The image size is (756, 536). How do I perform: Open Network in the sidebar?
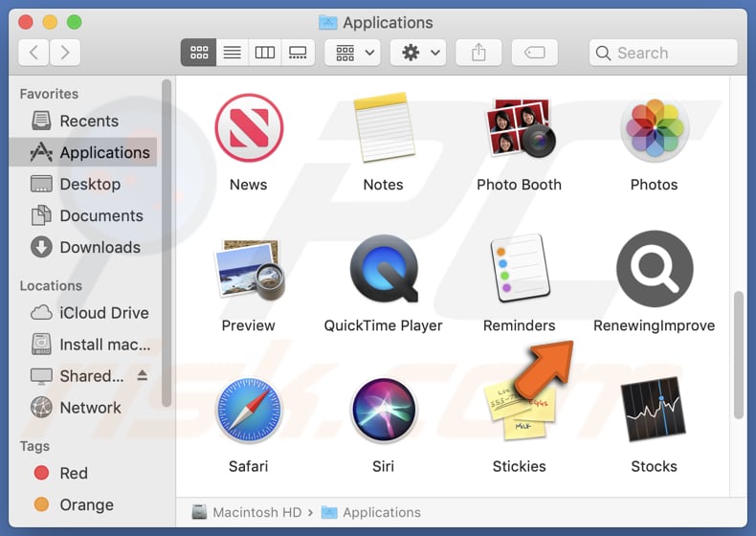[x=83, y=408]
